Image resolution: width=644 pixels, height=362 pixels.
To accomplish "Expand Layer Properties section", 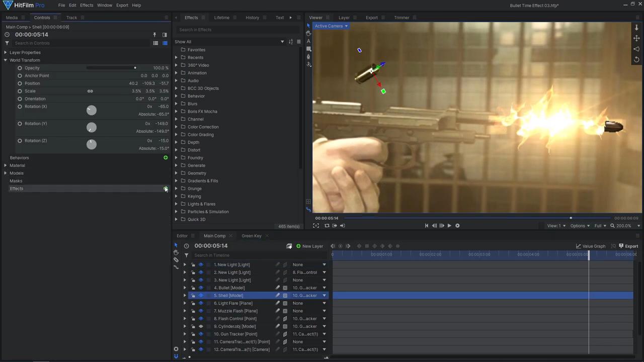I will [6, 52].
